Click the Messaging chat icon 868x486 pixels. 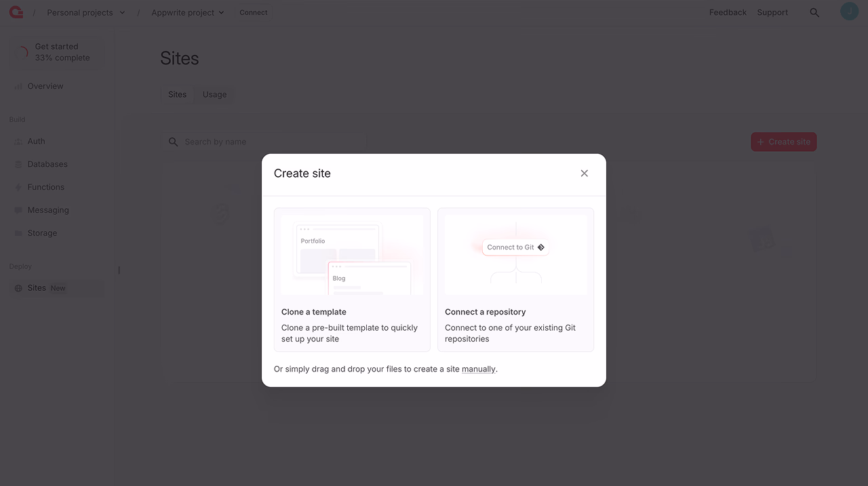point(18,211)
